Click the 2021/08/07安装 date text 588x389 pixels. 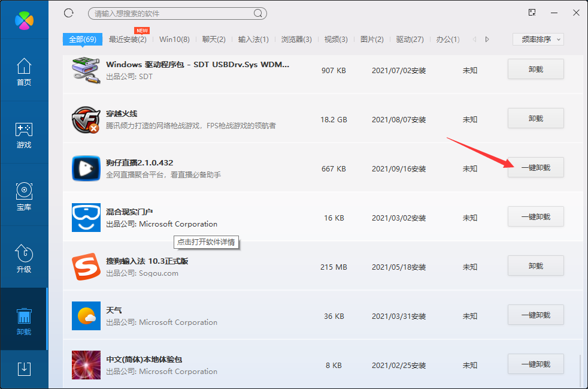point(399,120)
